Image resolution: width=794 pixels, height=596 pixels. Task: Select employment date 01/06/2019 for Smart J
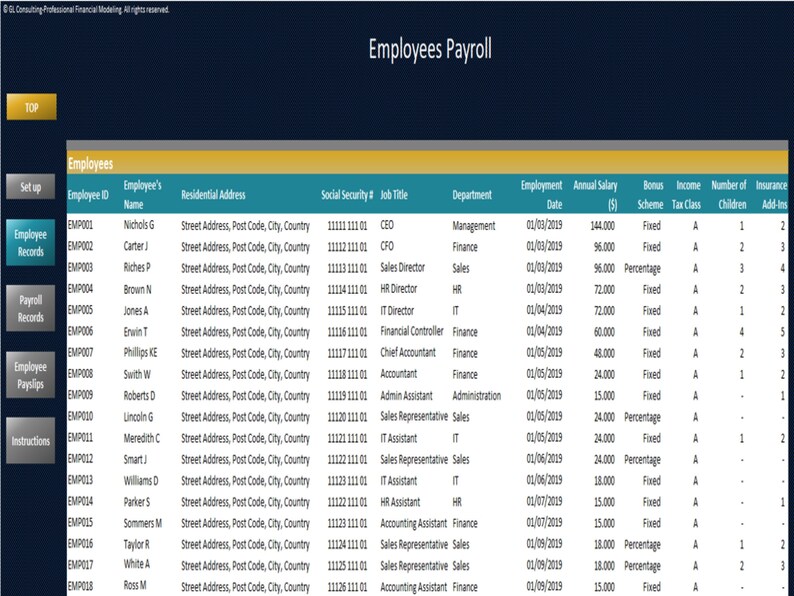(x=544, y=458)
